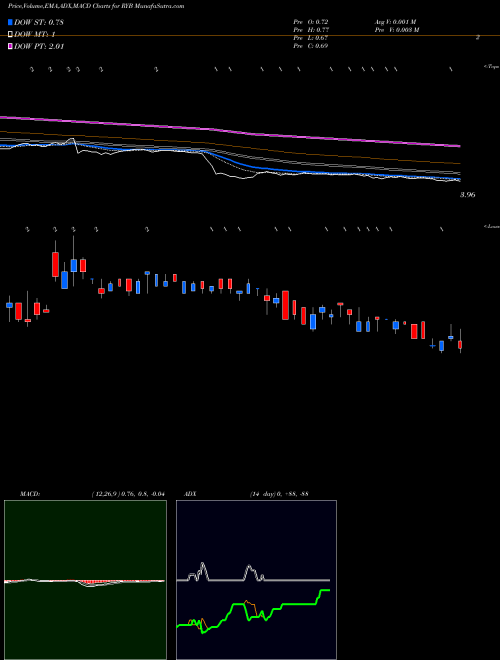500x660 pixels.
Task: Click the white DOW MT legend swatch
Action: coord(10,35)
